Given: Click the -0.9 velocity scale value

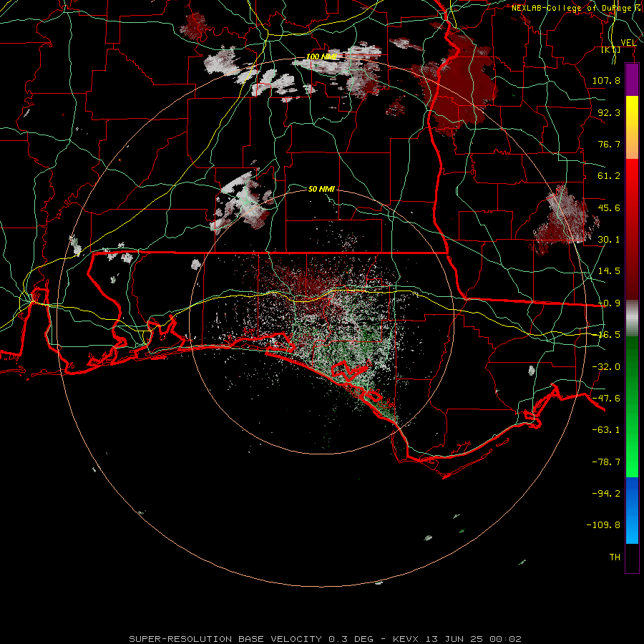Looking at the screenshot, I should [x=609, y=303].
